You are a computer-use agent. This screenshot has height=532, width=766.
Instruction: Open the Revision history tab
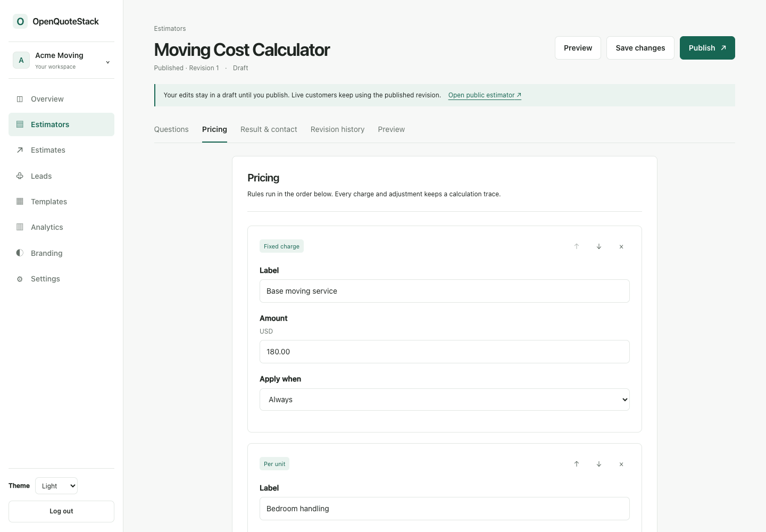click(x=338, y=129)
